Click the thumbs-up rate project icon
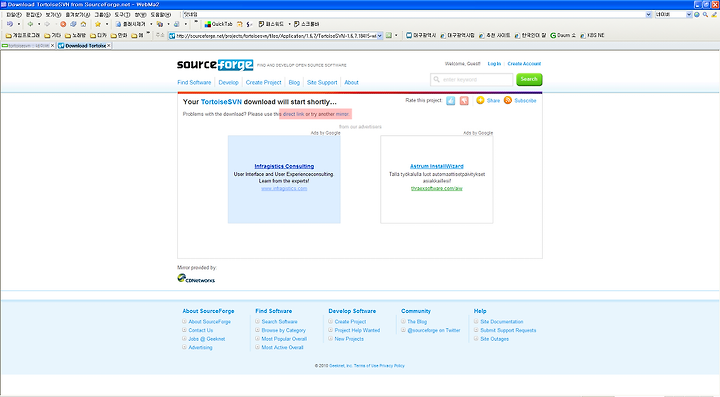 point(450,101)
